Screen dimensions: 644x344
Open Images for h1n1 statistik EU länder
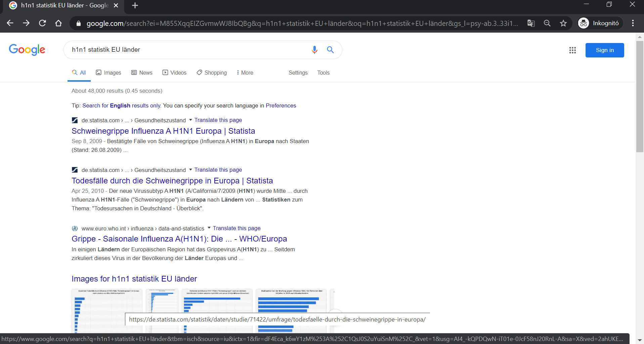pos(134,279)
